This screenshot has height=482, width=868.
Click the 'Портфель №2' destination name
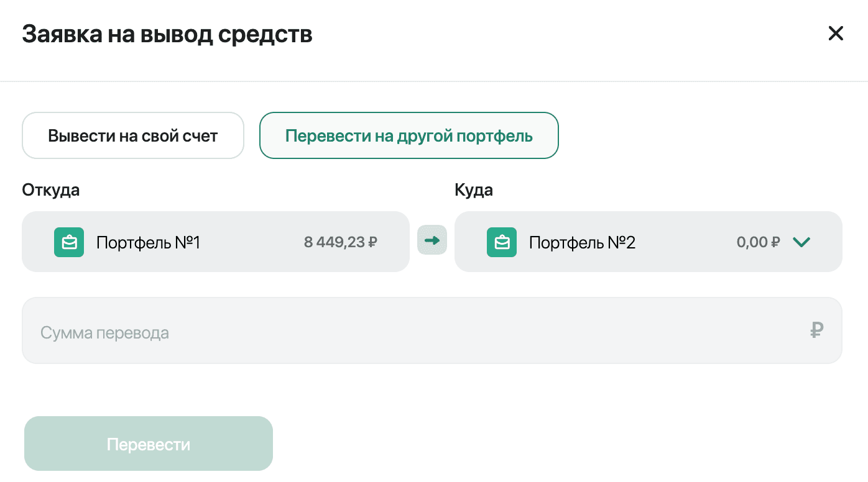click(x=582, y=242)
